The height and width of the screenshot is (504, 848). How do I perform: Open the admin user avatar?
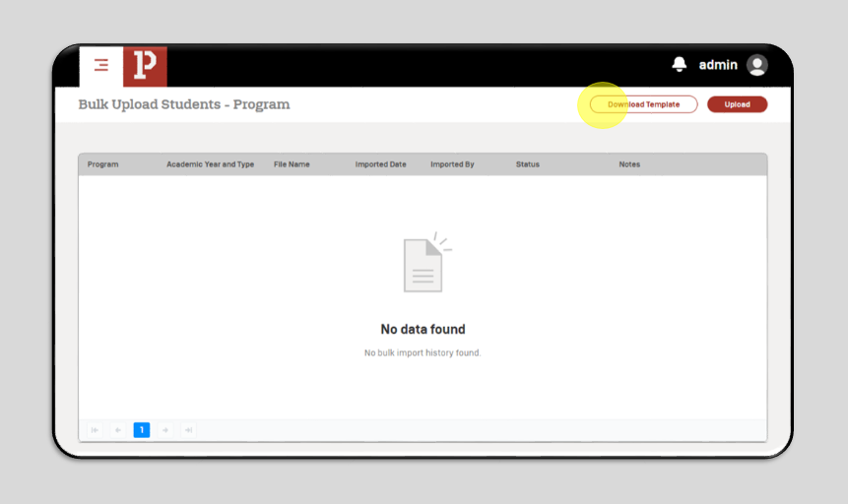pyautogui.click(x=757, y=65)
